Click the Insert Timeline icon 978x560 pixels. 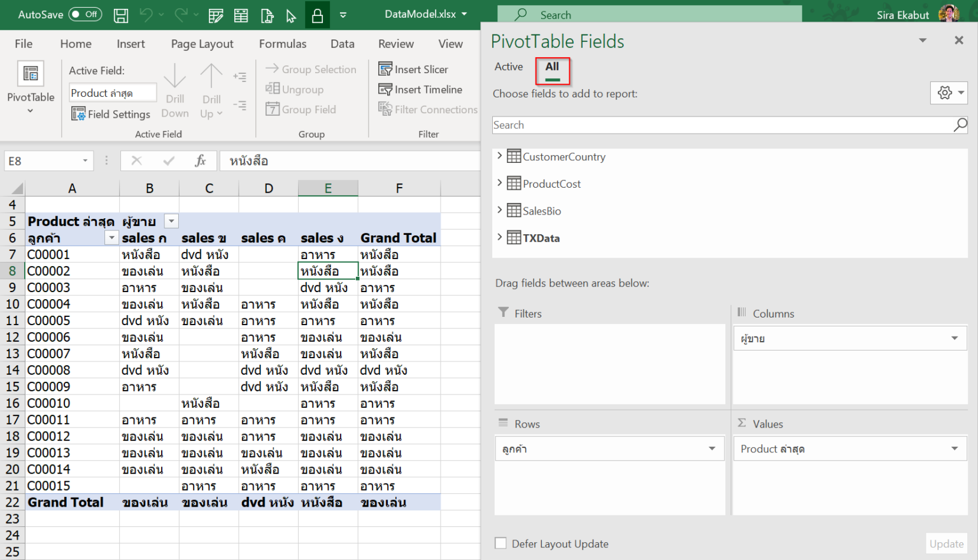386,89
